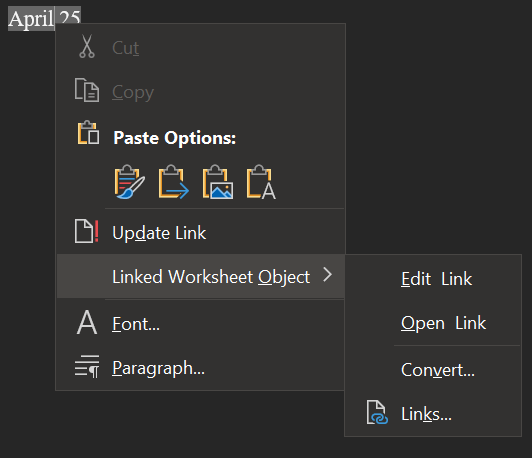Viewport: 532px width, 458px height.
Task: Open the Convert... dialog
Action: pos(438,370)
